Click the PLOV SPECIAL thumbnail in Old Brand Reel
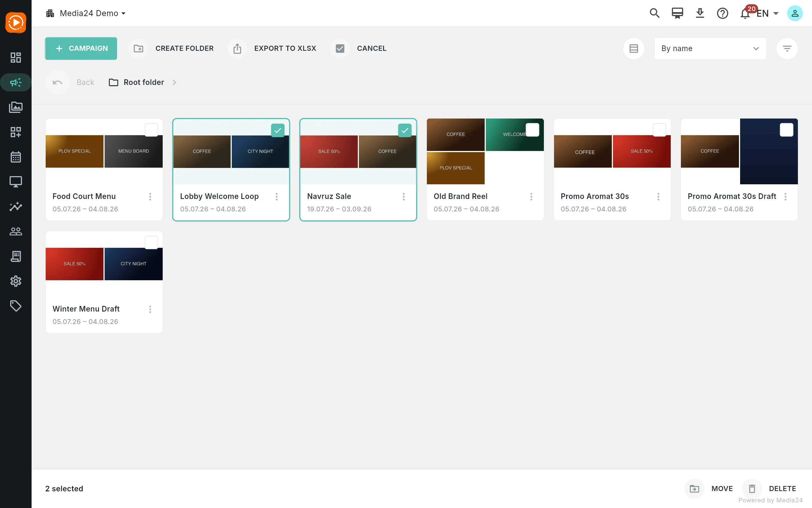Screen dimensions: 812x508 click(x=455, y=168)
